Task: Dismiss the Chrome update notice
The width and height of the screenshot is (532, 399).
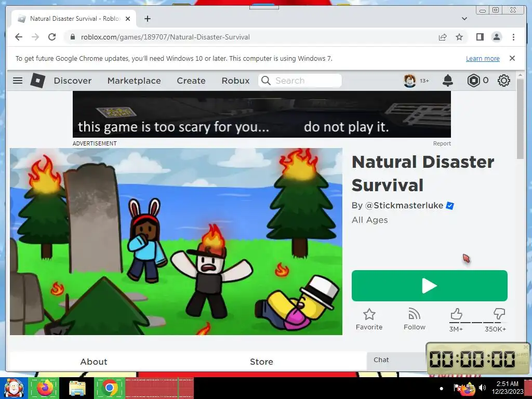Action: (x=512, y=58)
